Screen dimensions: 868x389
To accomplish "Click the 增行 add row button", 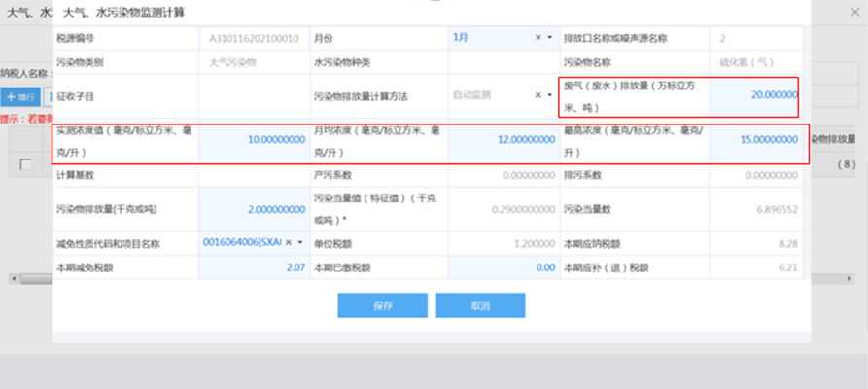I will click(20, 97).
